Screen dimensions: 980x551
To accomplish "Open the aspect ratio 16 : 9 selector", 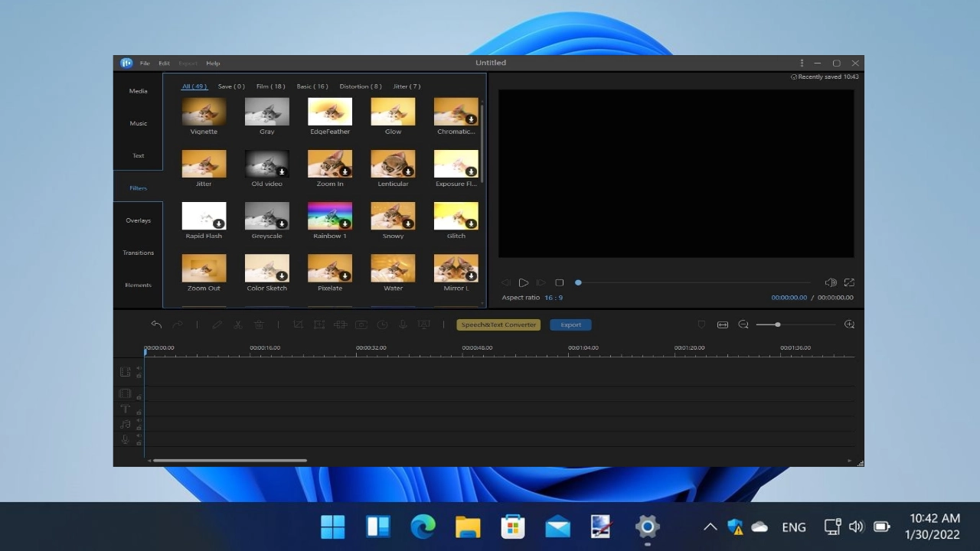I will tap(554, 298).
